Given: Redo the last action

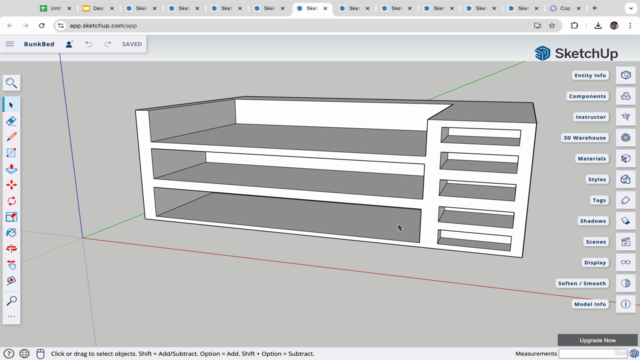Looking at the screenshot, I should point(107,44).
